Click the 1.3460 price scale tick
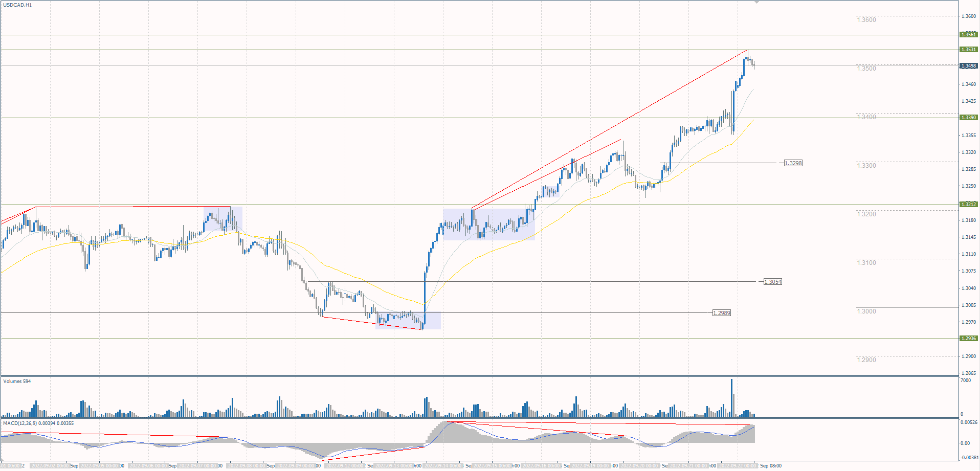This screenshot has width=980, height=471. coord(969,84)
